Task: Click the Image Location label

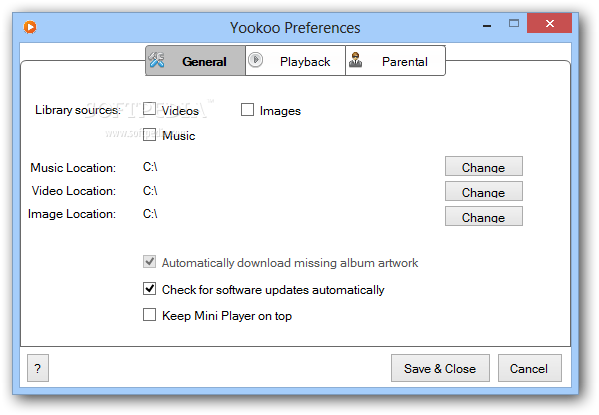Action: pyautogui.click(x=72, y=214)
